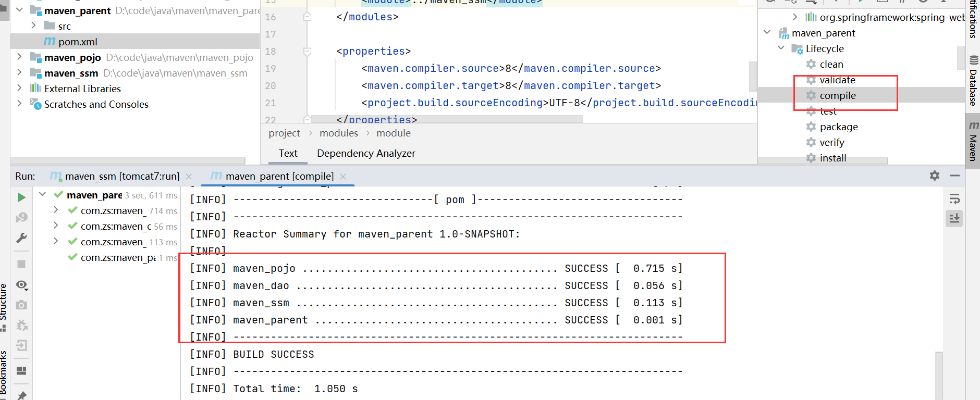Viewport: 980px width, 400px height.
Task: Select the verify lifecycle goal
Action: 832,142
